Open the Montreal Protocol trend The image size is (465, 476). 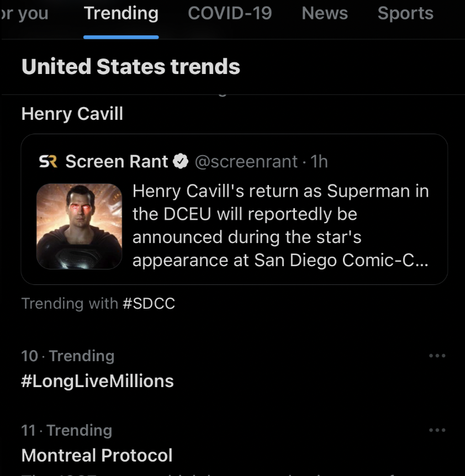[x=97, y=455]
